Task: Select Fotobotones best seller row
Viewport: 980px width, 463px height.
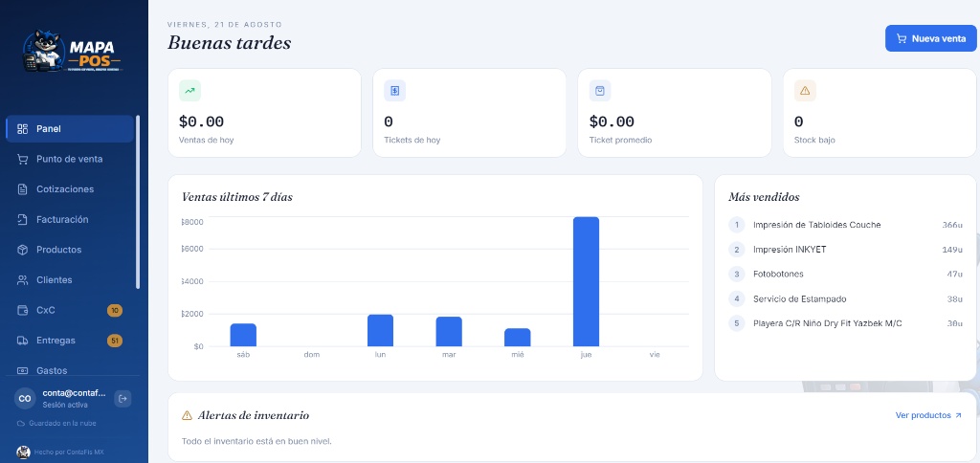Action: pyautogui.click(x=846, y=275)
